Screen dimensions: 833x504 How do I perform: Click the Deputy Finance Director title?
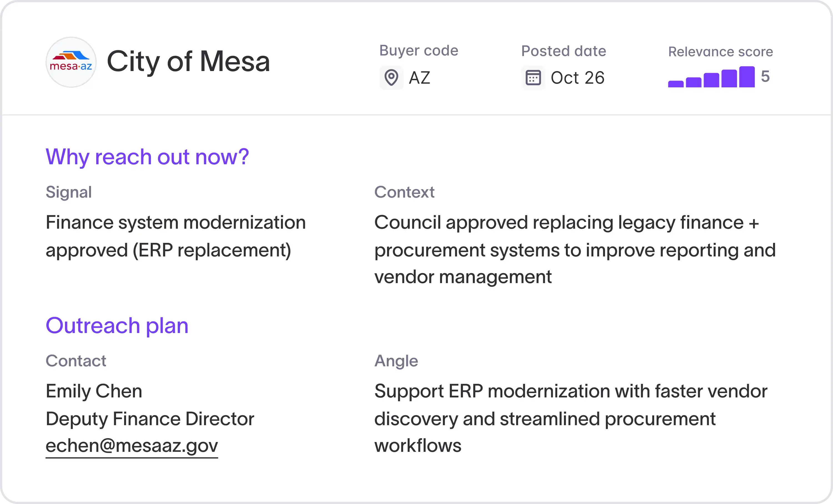click(150, 419)
